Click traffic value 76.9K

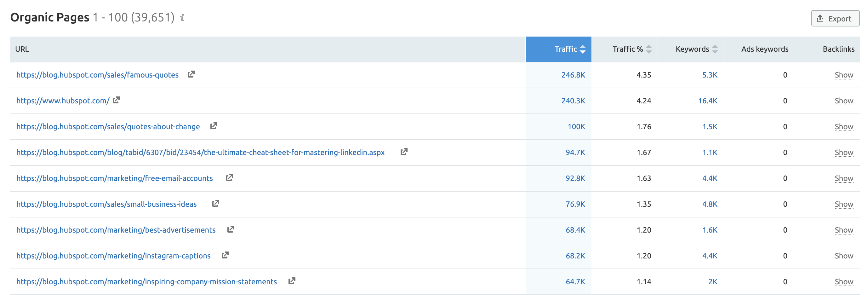point(575,204)
